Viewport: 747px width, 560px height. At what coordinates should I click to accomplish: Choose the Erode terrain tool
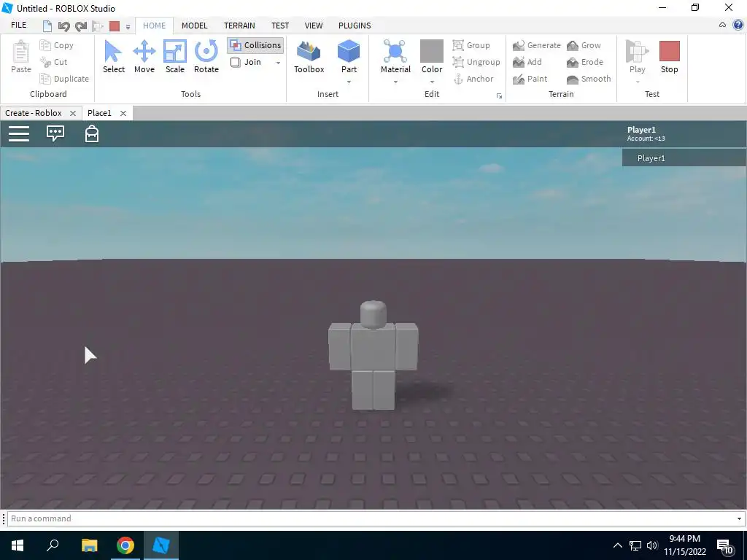pos(585,62)
